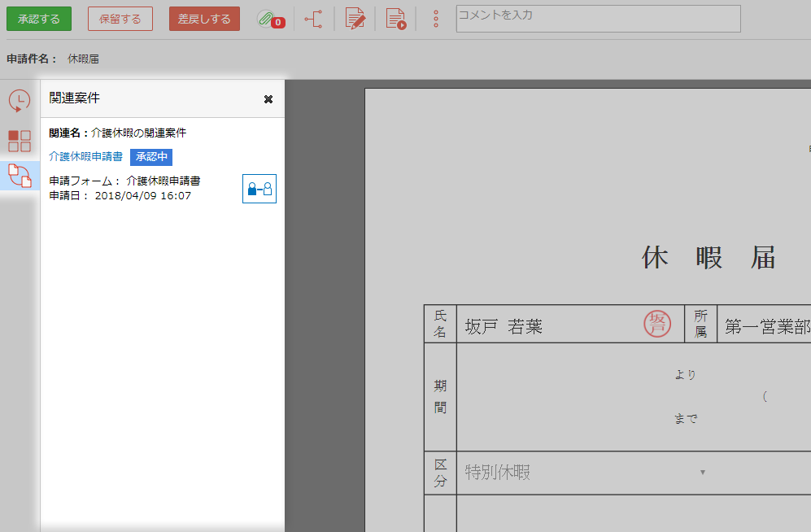Click the 保留する hold button
This screenshot has height=532, width=811.
coord(120,20)
